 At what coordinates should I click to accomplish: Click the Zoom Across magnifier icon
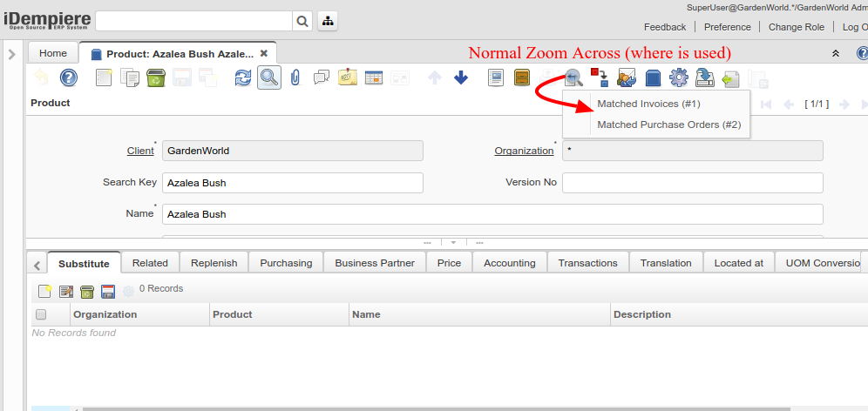click(573, 77)
